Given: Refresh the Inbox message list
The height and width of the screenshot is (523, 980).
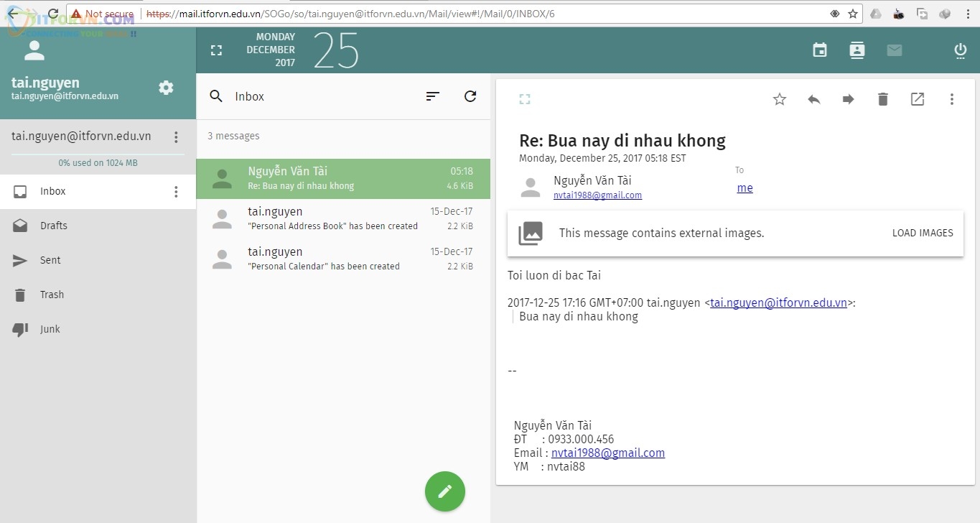Looking at the screenshot, I should [x=470, y=96].
